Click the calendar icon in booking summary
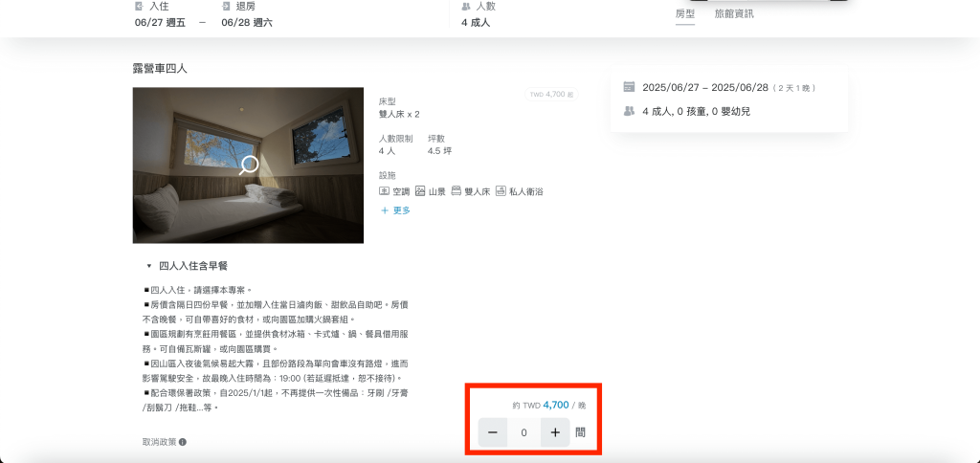Viewport: 980px width, 463px height. (629, 87)
